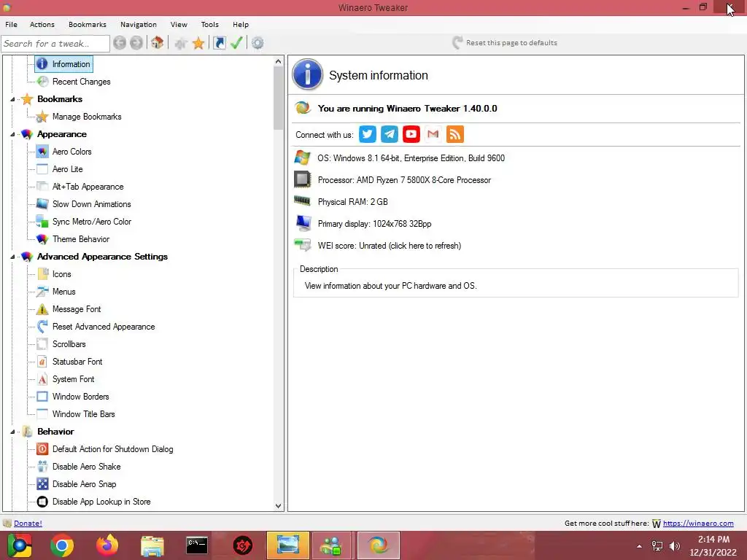Open Manage Bookmarks item
Viewport: 747px width, 560px height.
pos(88,117)
